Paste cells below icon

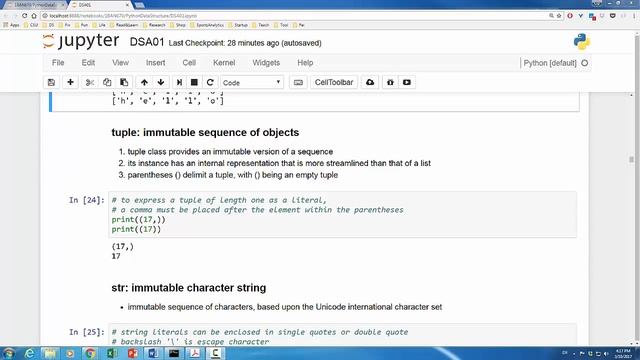point(124,82)
